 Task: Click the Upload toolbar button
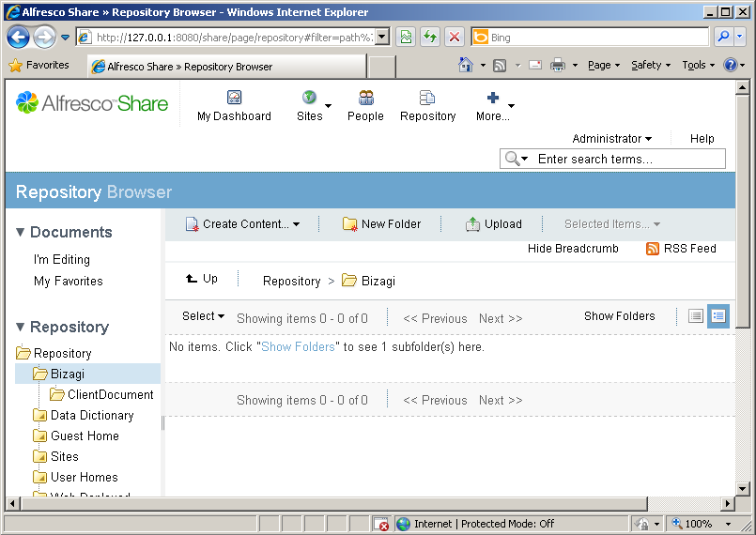click(494, 224)
